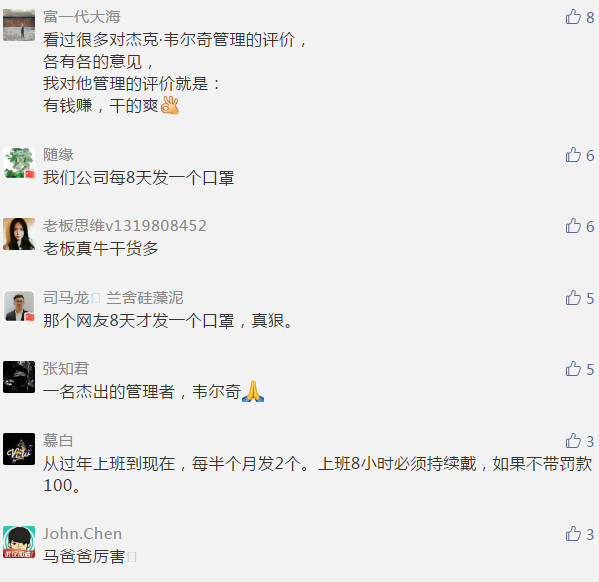Open 司马龙's profile picture
The width and height of the screenshot is (599, 582).
tap(19, 306)
